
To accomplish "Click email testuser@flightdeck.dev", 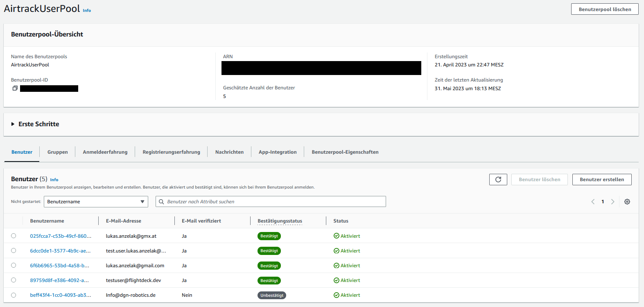I will tap(133, 280).
